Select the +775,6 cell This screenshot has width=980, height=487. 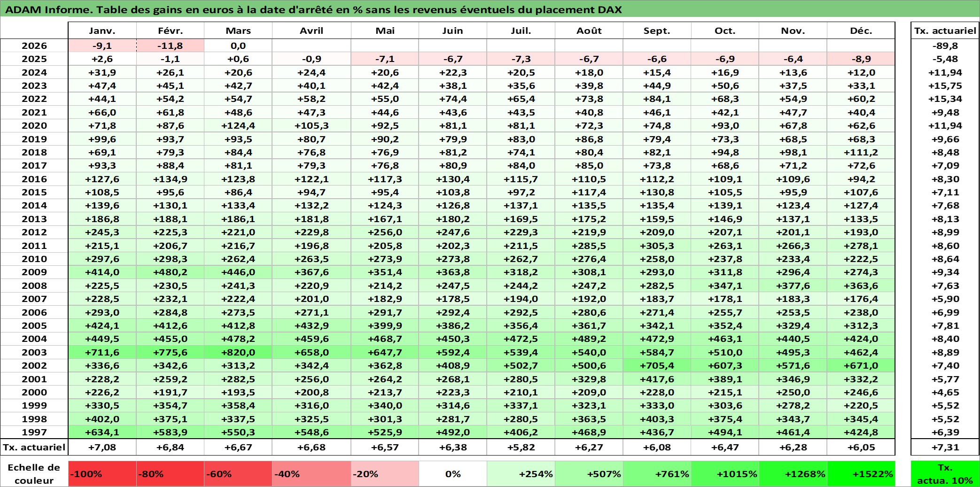170,352
